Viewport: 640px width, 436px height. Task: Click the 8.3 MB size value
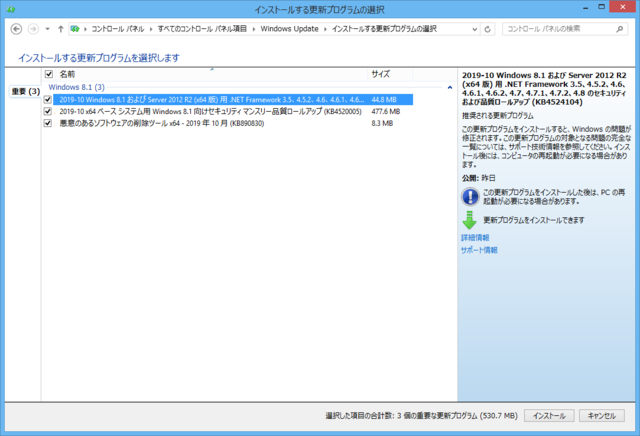[382, 123]
